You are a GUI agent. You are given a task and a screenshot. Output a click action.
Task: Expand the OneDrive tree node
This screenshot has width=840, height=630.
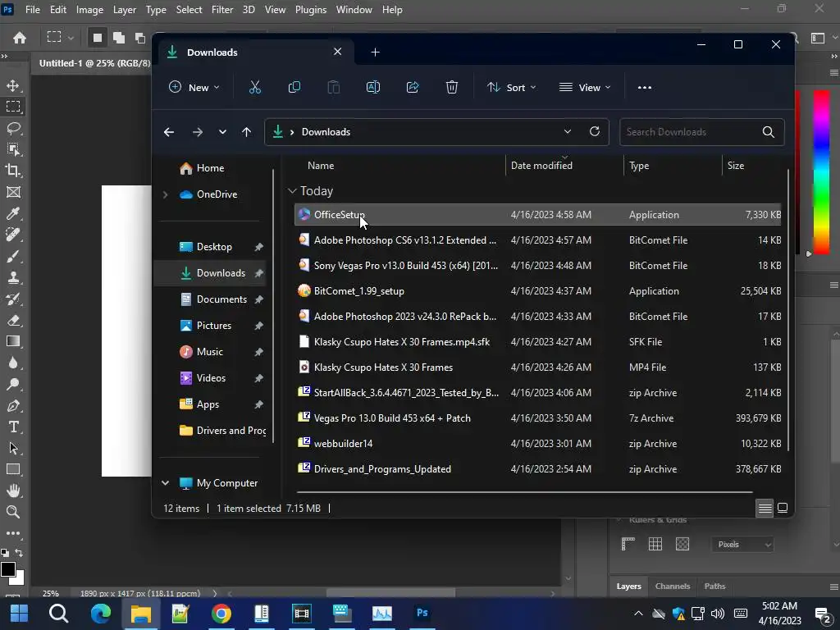pos(166,194)
